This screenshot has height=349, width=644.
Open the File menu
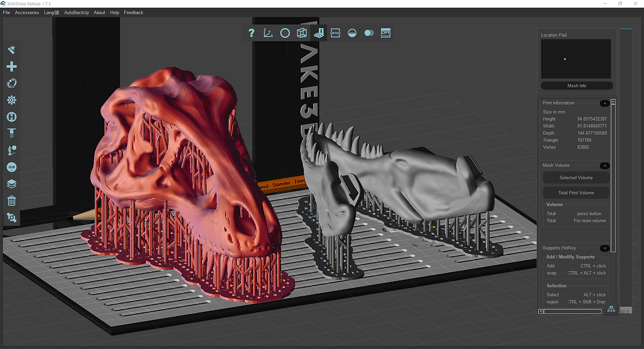coord(6,12)
